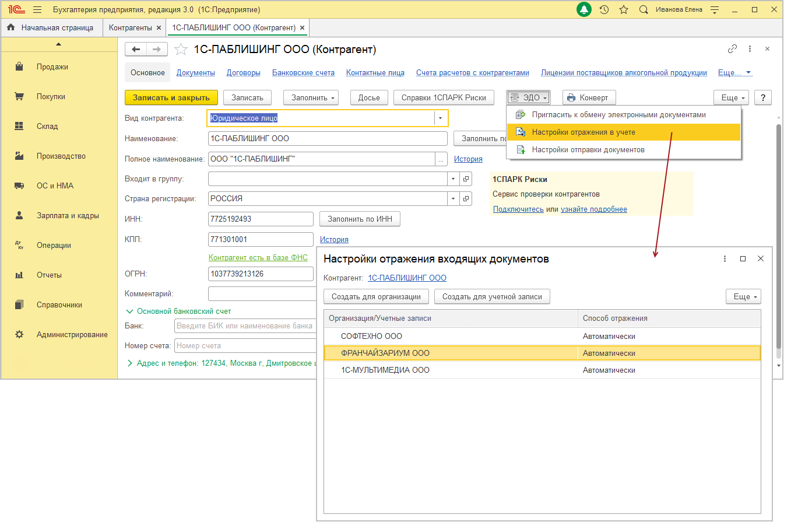Screen dimensions: 812x525
Task: Toggle the ЭДО dropdown menu
Action: coord(528,97)
